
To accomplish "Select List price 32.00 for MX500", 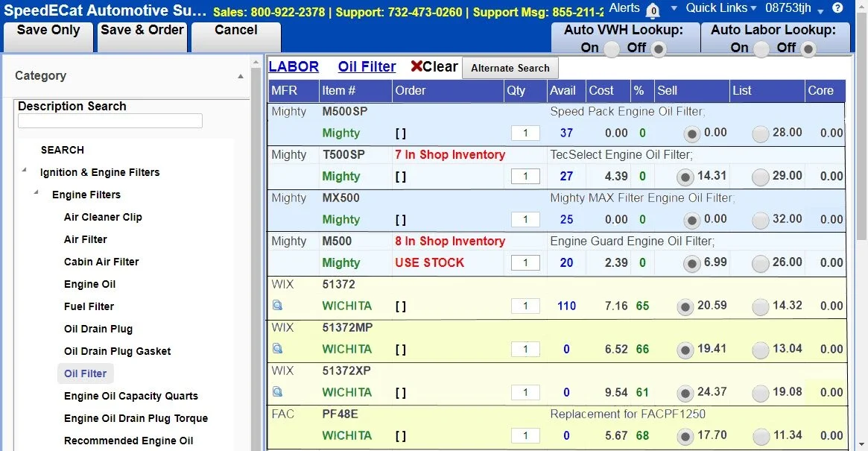I will (760, 221).
